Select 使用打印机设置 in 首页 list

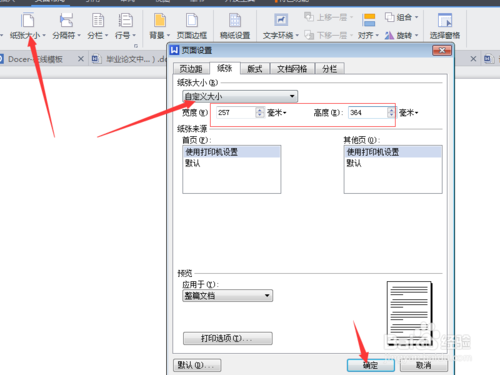point(232,152)
